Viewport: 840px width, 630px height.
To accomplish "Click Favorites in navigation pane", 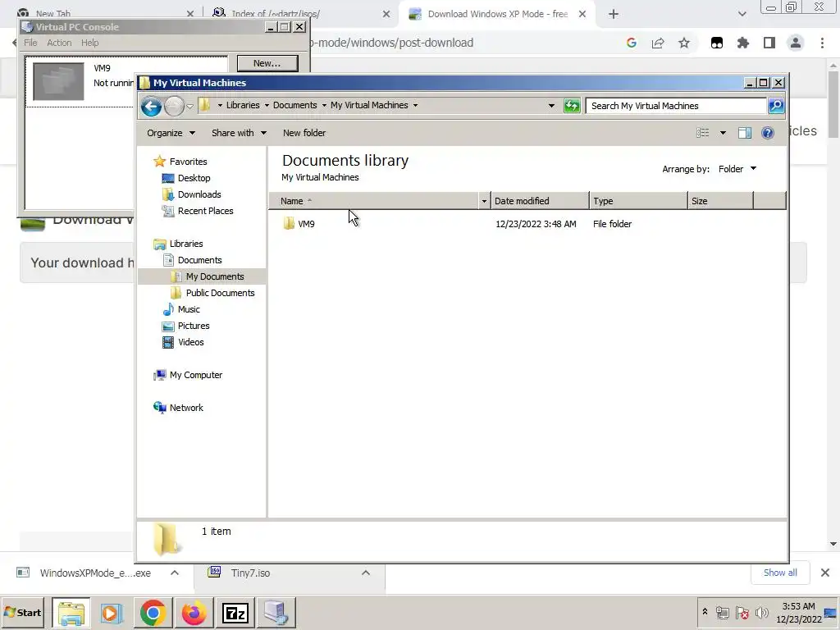I will click(188, 162).
